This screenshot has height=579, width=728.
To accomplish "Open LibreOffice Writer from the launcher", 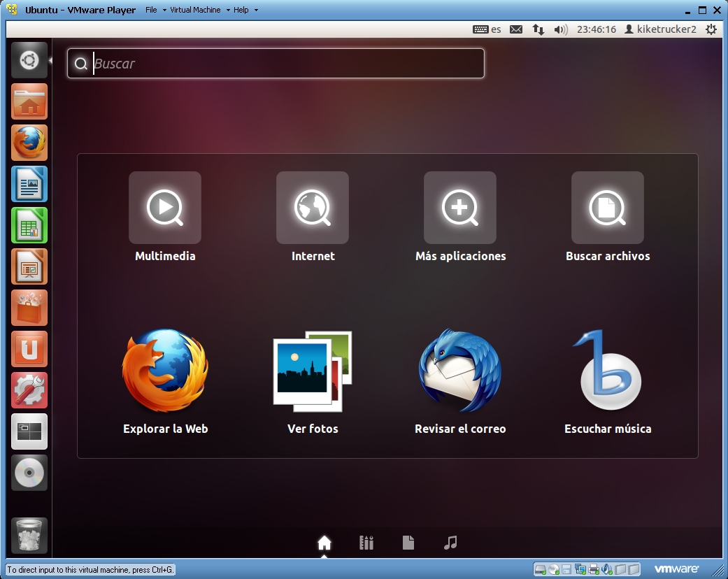I will click(x=29, y=184).
